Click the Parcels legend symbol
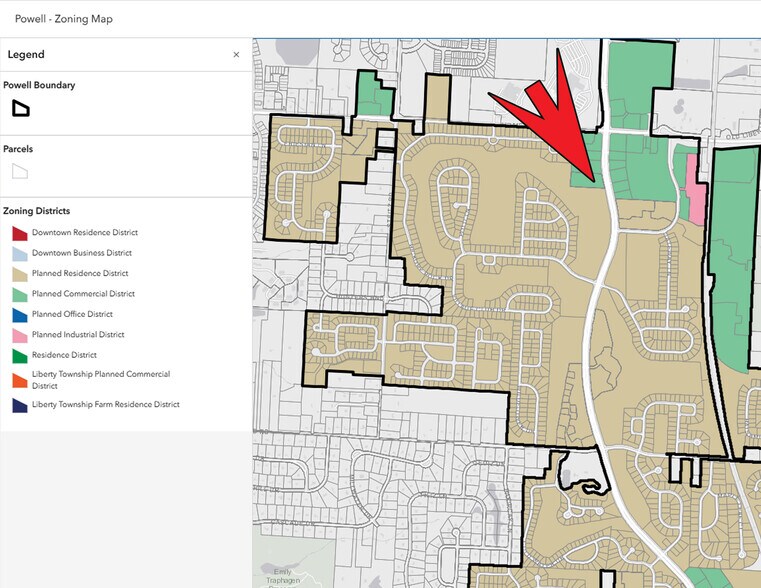The height and width of the screenshot is (588, 761). click(x=20, y=171)
